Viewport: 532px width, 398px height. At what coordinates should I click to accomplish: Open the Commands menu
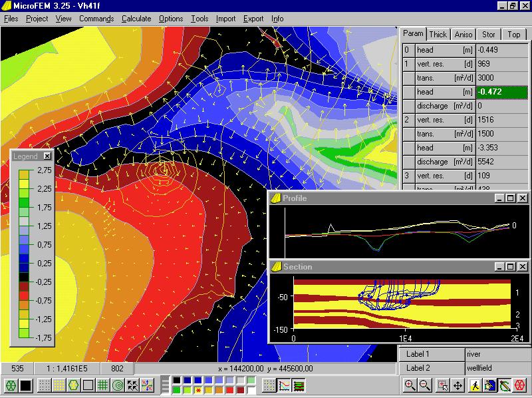96,19
